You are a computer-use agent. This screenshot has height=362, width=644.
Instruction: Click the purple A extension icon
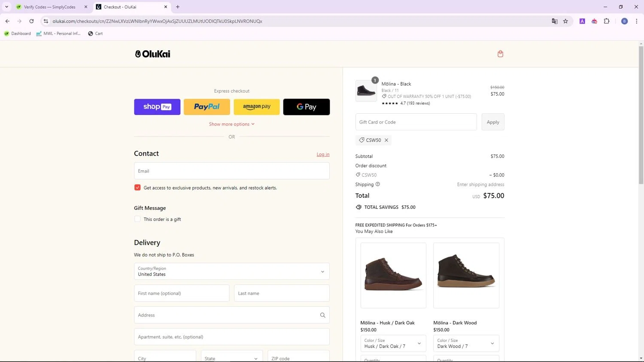(582, 21)
